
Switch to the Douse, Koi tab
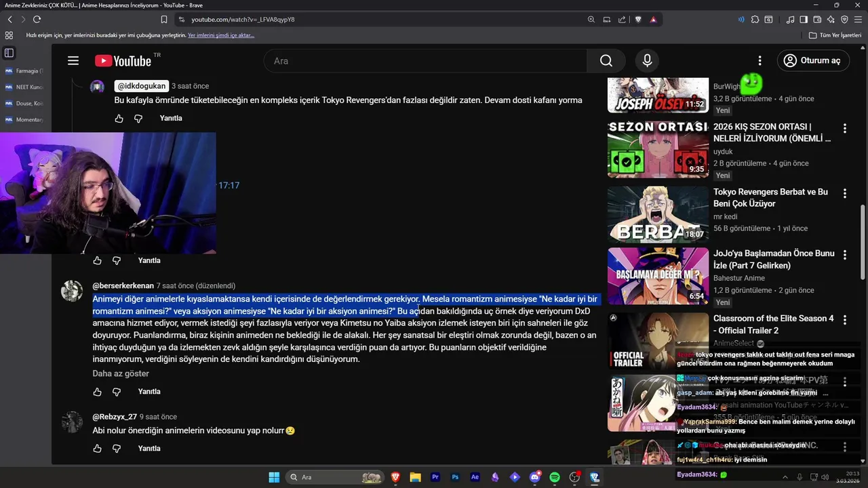24,103
